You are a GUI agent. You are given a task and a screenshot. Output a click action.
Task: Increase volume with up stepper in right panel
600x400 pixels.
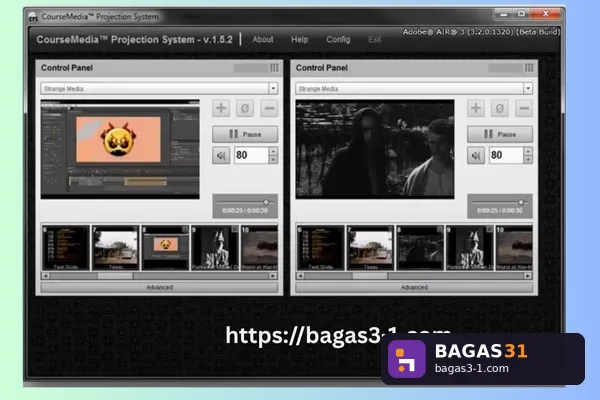[x=528, y=151]
